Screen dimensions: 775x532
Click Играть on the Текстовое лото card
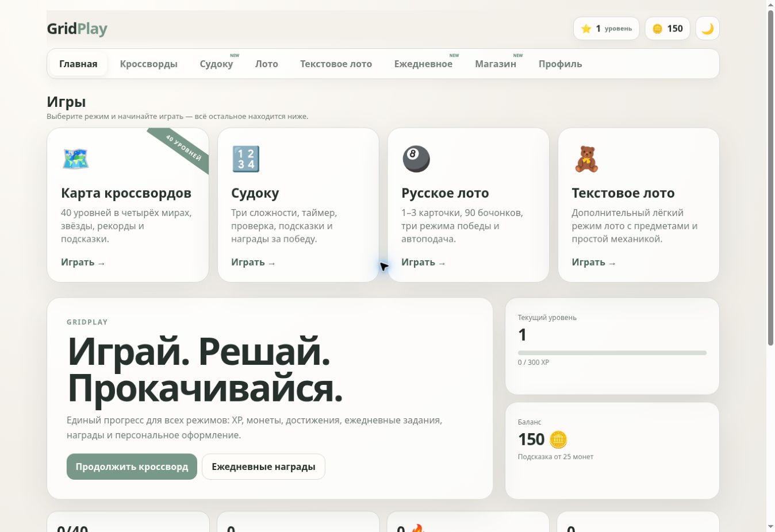(593, 262)
